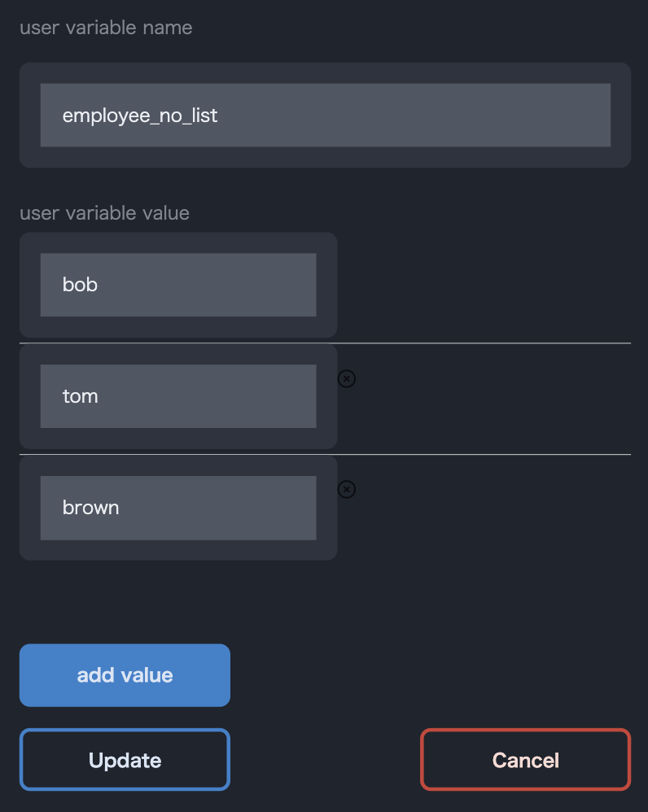Screen dimensions: 648x812
Task: Click the add value button
Action: [125, 675]
